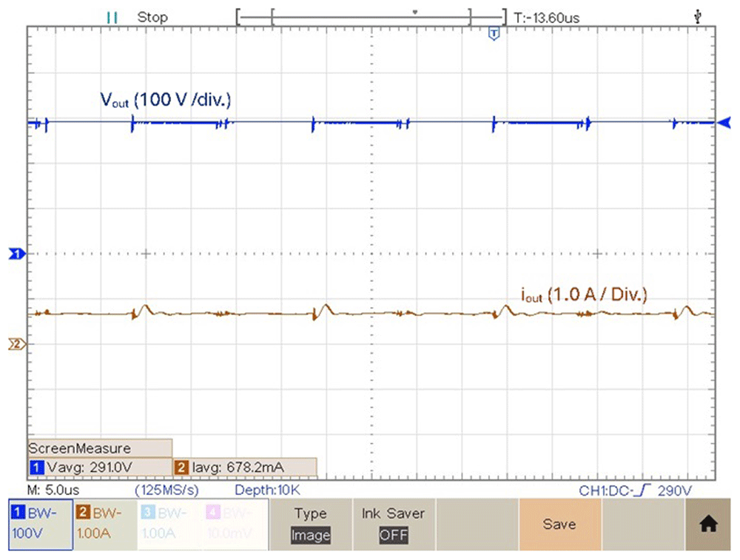This screenshot has width=740, height=560.
Task: Click the Iavg: 678.2mA measurement
Action: click(246, 467)
